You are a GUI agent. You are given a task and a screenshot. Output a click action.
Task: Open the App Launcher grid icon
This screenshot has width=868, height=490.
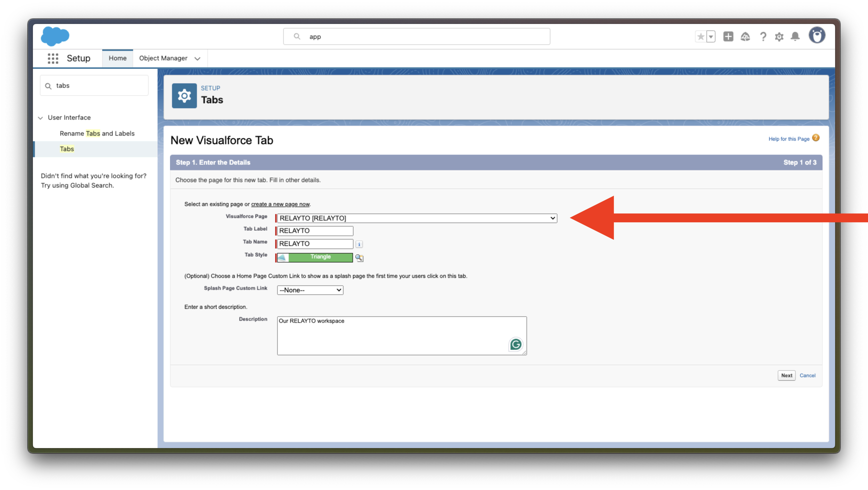click(53, 58)
